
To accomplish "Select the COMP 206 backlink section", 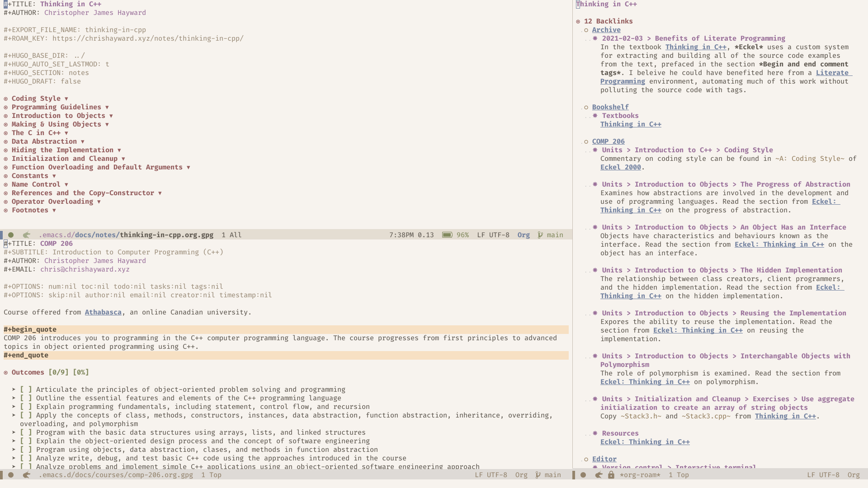I will [x=608, y=141].
